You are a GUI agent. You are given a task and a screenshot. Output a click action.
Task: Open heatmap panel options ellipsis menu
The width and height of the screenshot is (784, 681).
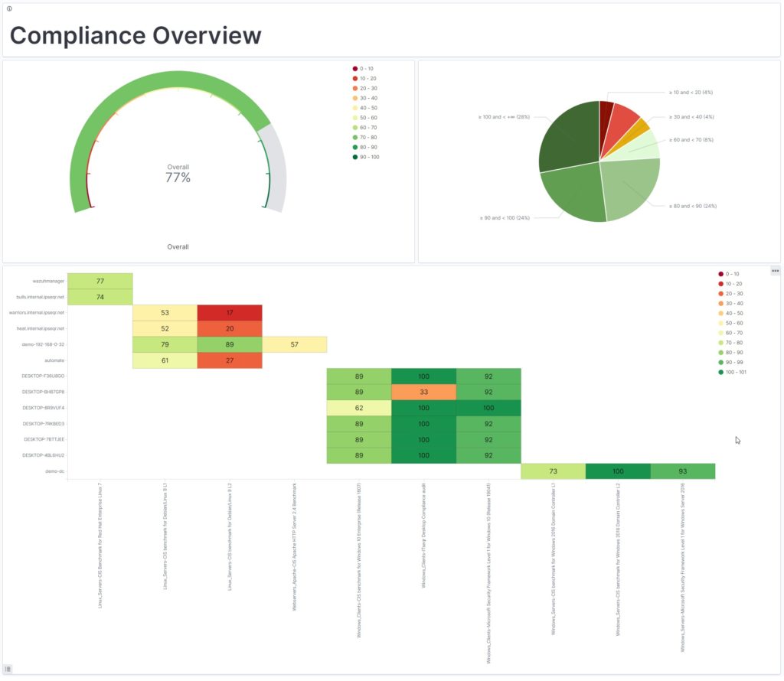775,271
